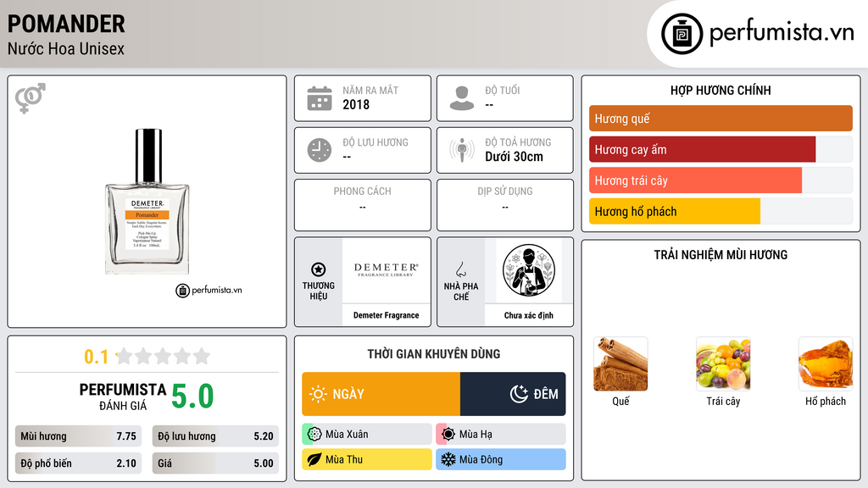Click the Chưa xác định perfumer label

(529, 315)
